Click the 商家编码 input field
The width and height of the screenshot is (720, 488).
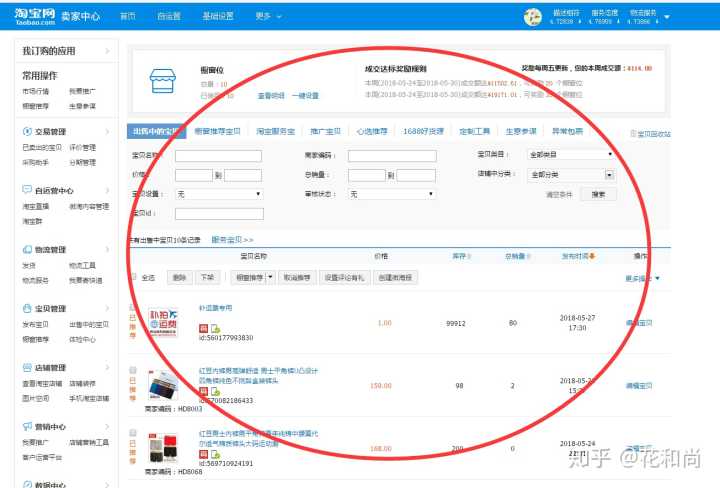point(392,156)
